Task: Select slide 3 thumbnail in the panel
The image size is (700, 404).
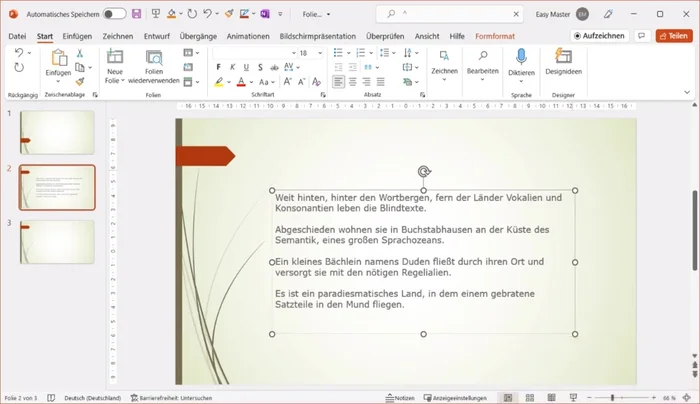Action: point(58,242)
